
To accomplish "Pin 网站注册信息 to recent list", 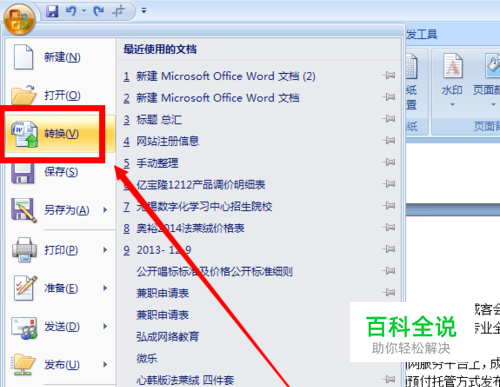I will (x=388, y=140).
